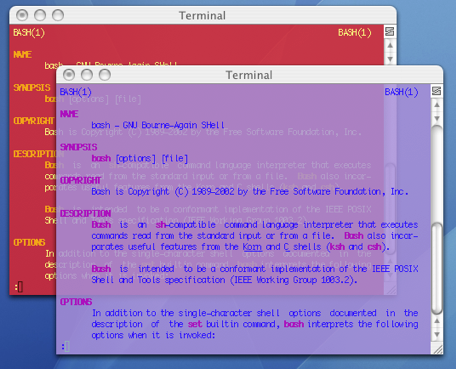The height and width of the screenshot is (369, 456).
Task: Click the front window's Terminal title text
Action: point(249,75)
